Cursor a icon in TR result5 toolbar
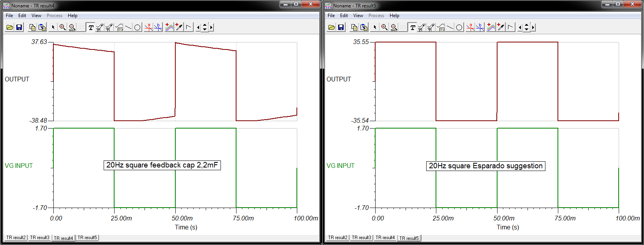Image resolution: width=644 pixels, height=245 pixels. tap(470, 27)
